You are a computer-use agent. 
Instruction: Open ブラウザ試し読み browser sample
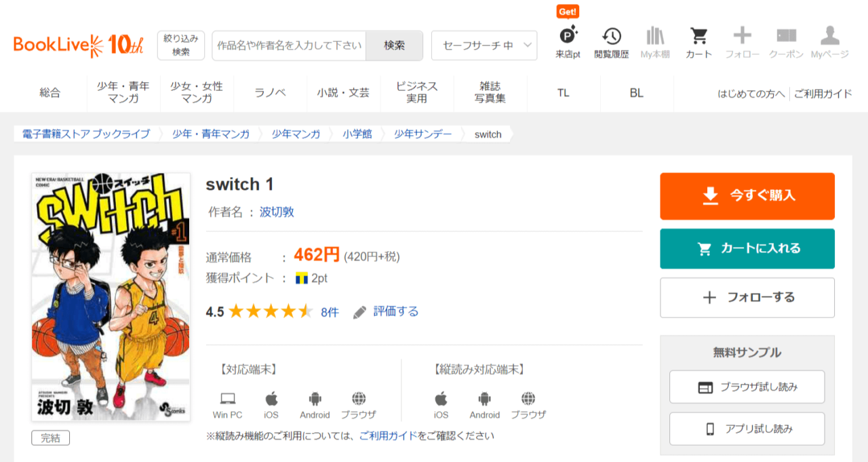pos(747,387)
